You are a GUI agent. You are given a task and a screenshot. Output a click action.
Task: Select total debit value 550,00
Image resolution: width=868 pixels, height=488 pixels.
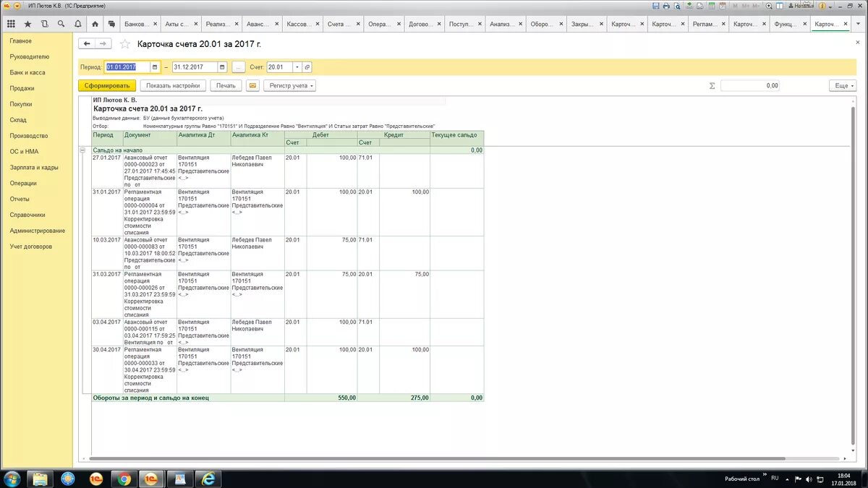346,398
